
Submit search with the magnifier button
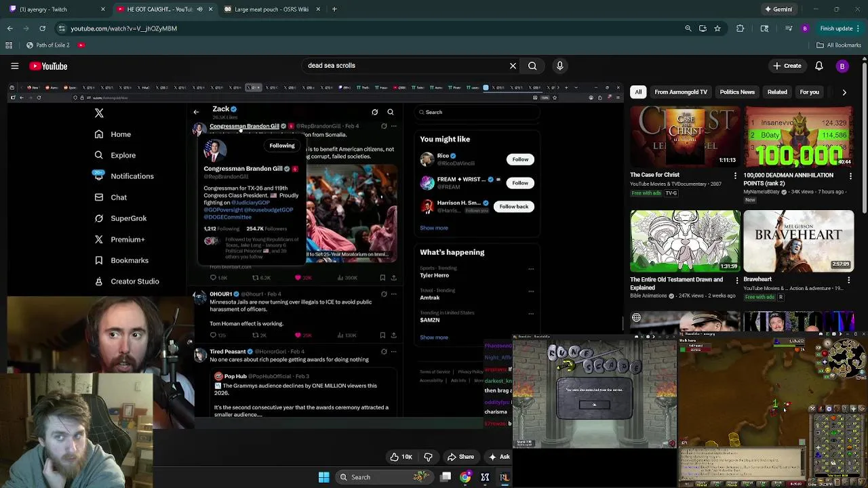point(532,66)
